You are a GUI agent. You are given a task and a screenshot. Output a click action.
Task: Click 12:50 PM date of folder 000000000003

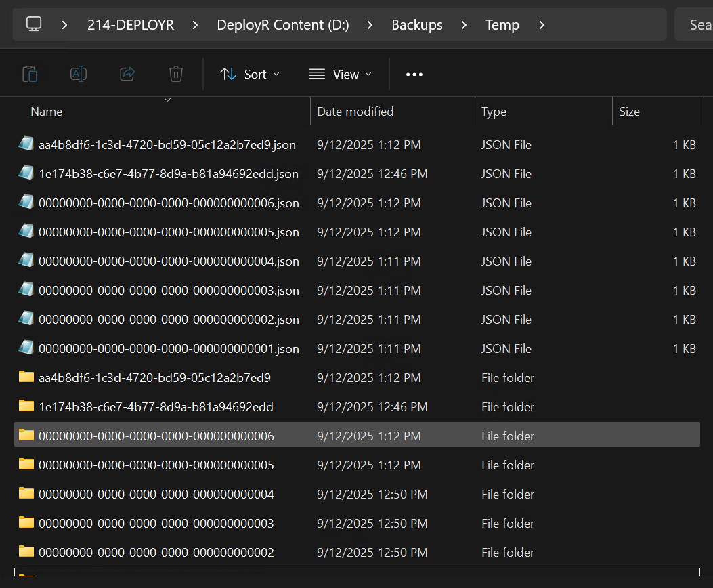click(372, 523)
